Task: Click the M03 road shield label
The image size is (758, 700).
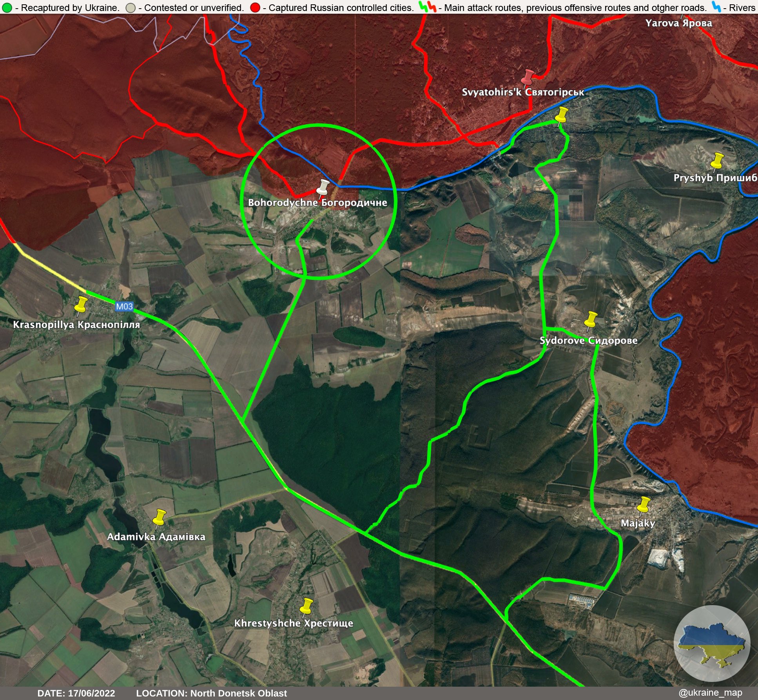Action: point(125,306)
